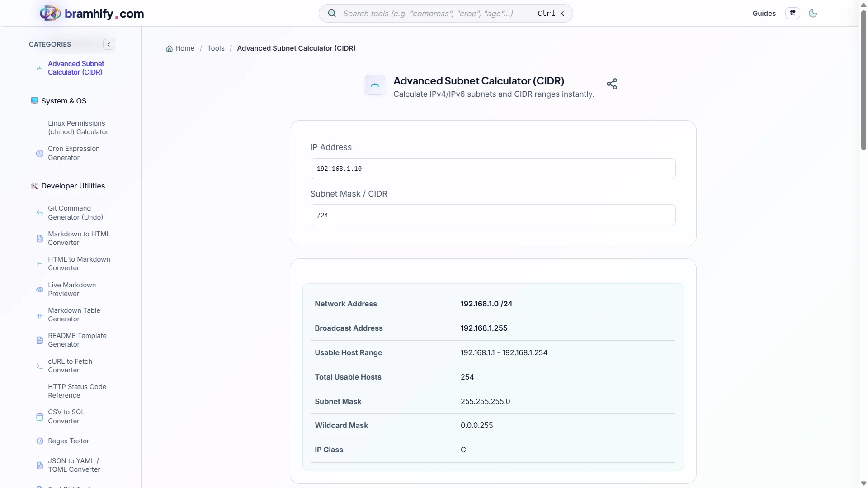Click JSON to YAML converter icon
Viewport: 868px width, 488px height.
click(40, 465)
